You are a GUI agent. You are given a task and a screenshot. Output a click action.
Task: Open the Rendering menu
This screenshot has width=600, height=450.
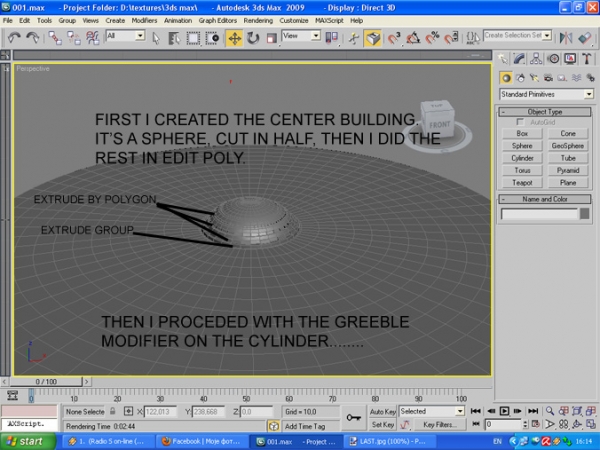point(258,20)
